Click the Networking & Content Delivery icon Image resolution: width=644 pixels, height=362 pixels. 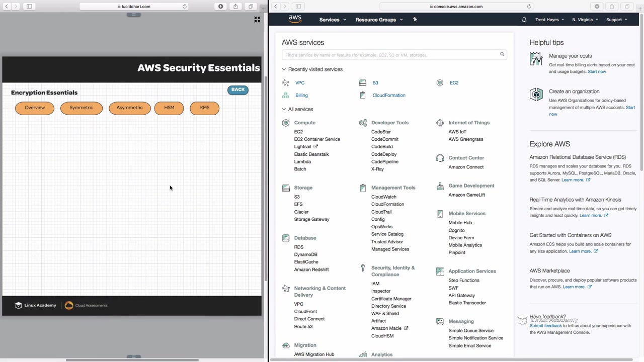tap(286, 288)
